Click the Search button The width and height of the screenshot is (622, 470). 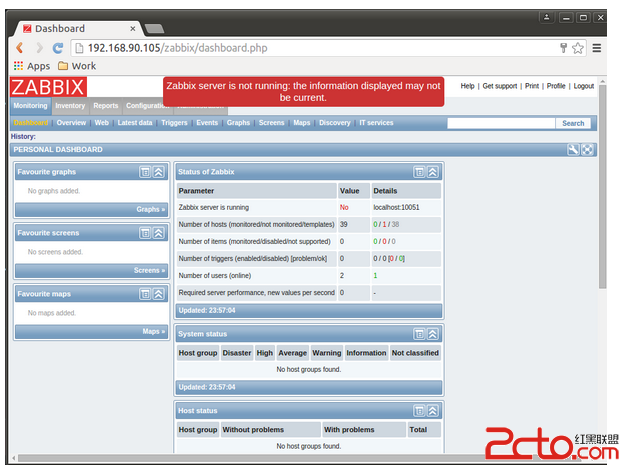click(573, 123)
